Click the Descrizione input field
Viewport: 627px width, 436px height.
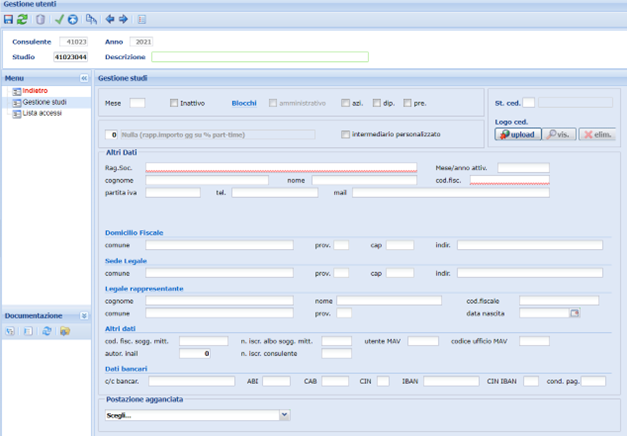click(260, 57)
